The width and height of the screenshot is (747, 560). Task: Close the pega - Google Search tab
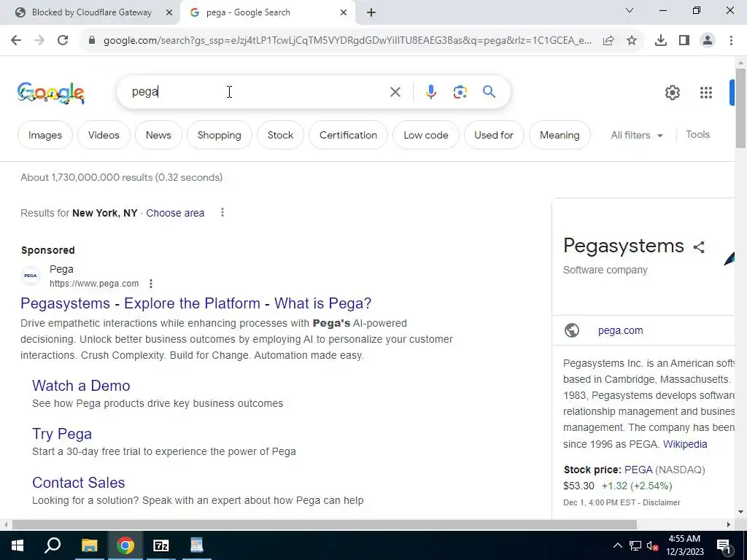click(344, 13)
